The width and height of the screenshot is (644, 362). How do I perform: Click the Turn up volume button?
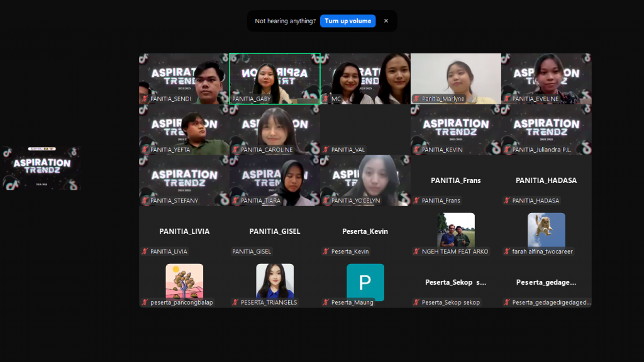347,21
